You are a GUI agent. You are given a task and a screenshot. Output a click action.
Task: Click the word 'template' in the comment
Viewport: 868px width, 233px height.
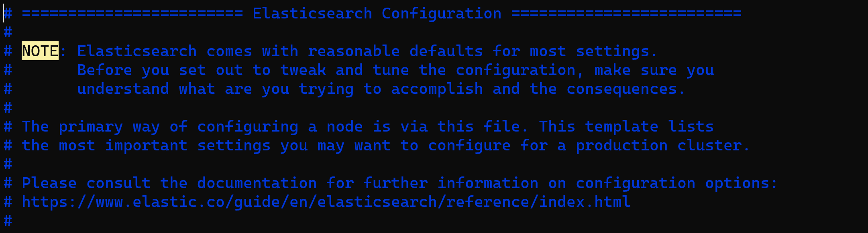621,126
